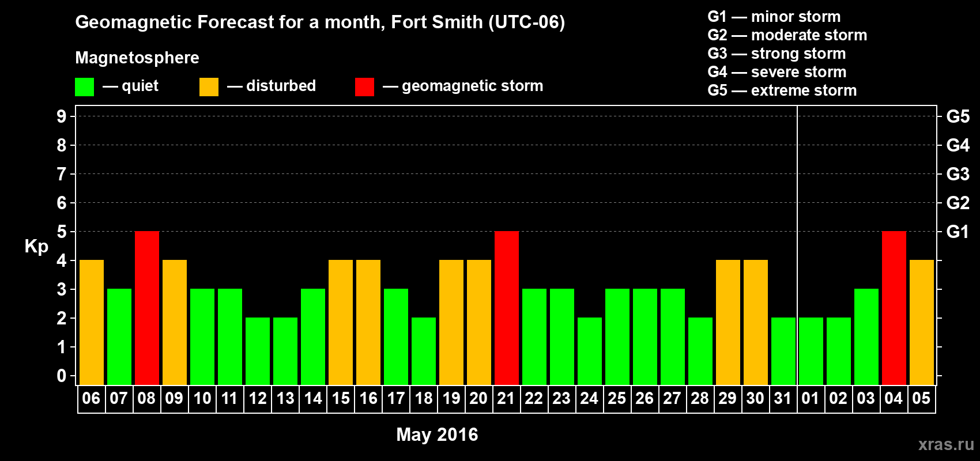Click the red geomagnetic storm legend swatch
The width and height of the screenshot is (980, 461).
click(x=364, y=87)
